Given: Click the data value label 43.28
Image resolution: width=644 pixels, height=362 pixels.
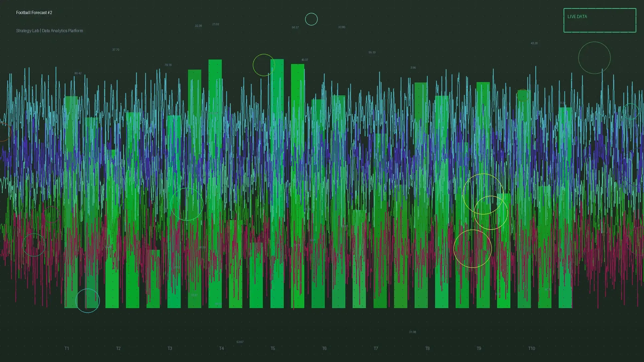Looking at the screenshot, I should coord(534,43).
